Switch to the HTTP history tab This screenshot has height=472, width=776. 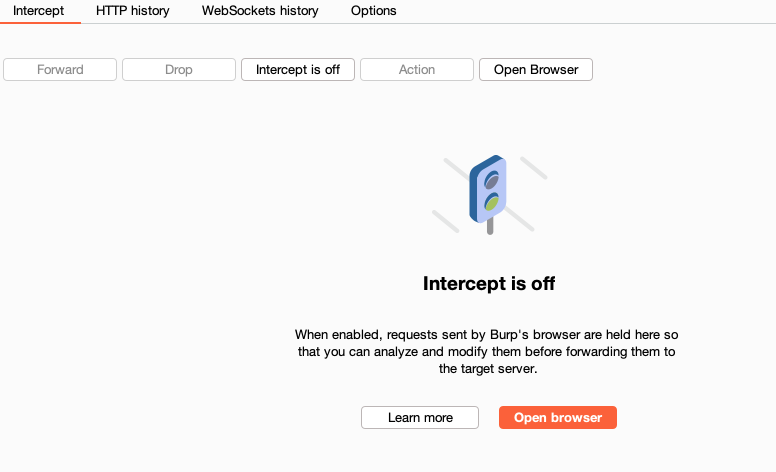pos(132,11)
